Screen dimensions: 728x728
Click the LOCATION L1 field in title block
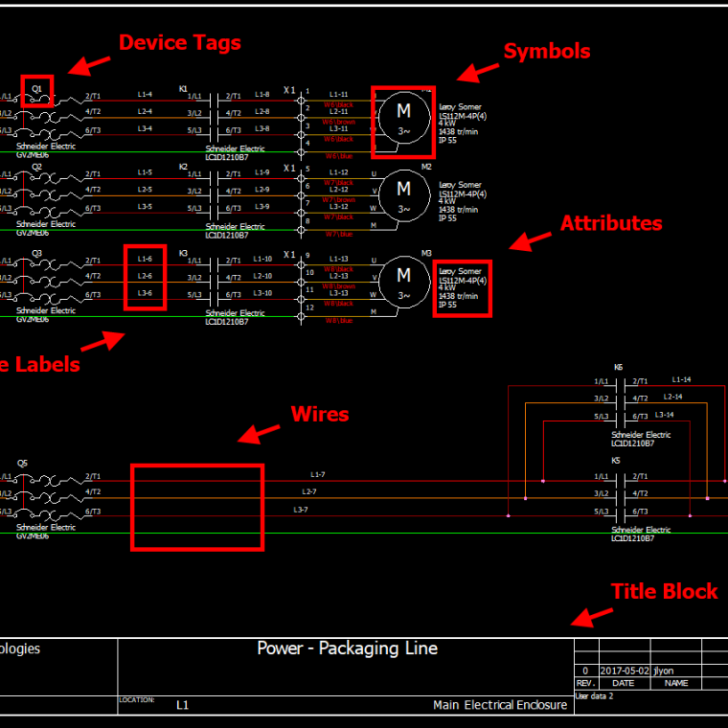click(x=182, y=705)
